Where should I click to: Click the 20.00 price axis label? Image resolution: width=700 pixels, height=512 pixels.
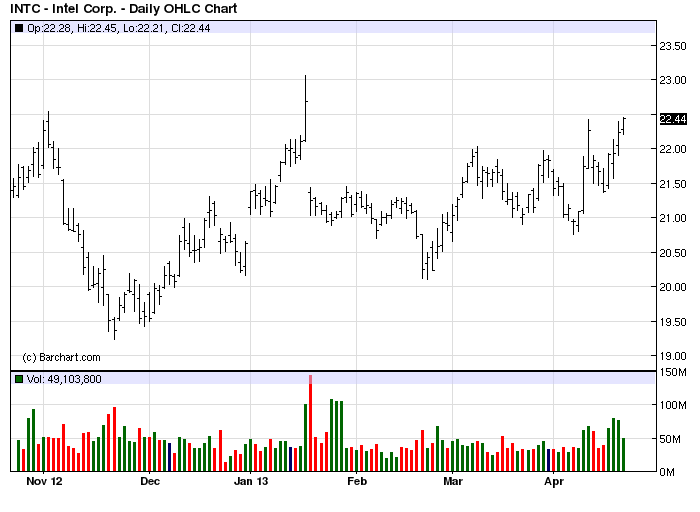[673, 287]
